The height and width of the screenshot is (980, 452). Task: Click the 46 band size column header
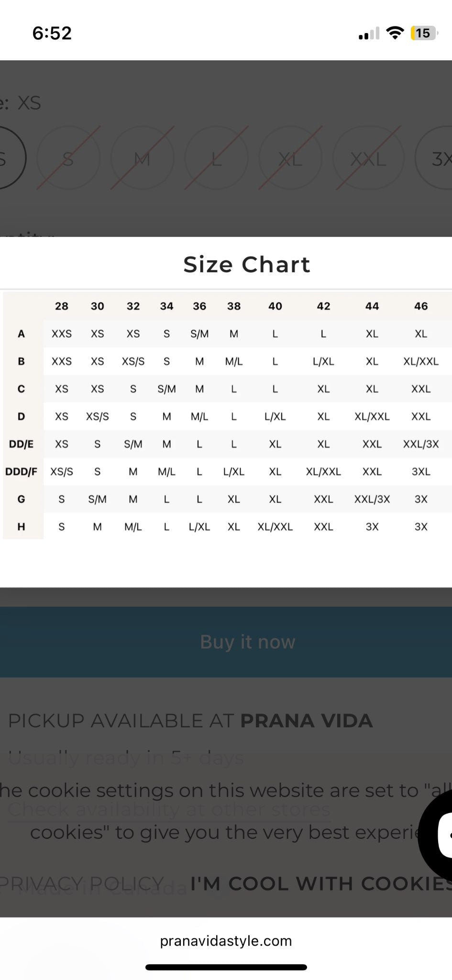point(420,306)
